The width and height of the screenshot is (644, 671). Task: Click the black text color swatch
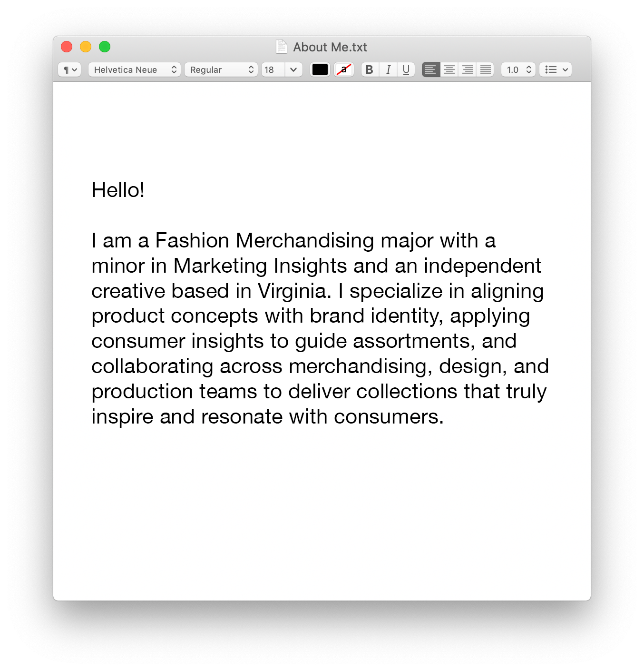tap(320, 69)
